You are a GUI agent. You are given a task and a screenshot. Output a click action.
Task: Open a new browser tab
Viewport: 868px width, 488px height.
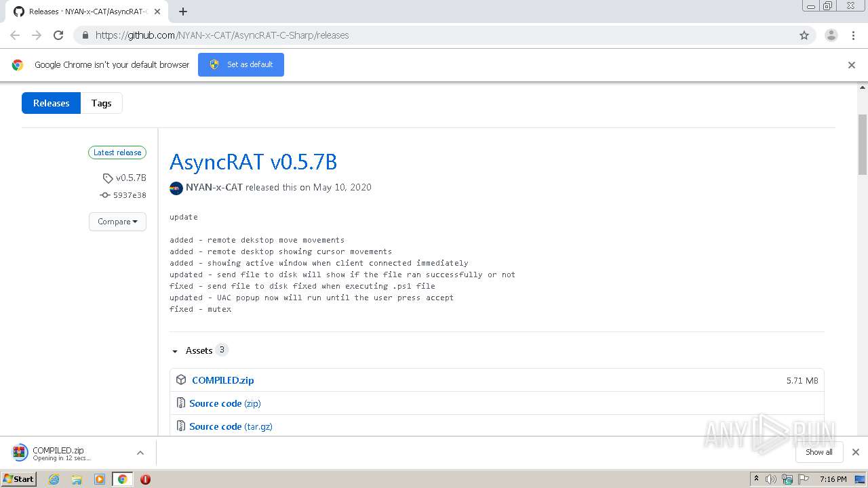(x=182, y=12)
